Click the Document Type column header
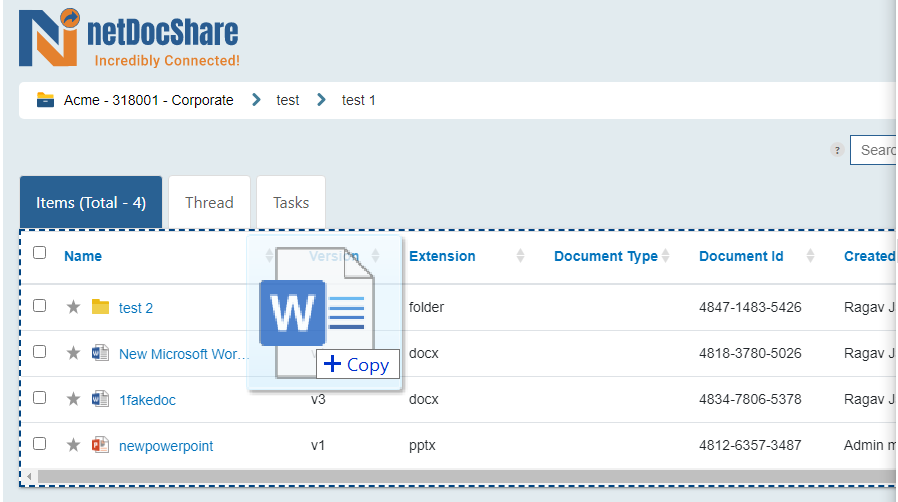This screenshot has width=898, height=502. (x=606, y=256)
